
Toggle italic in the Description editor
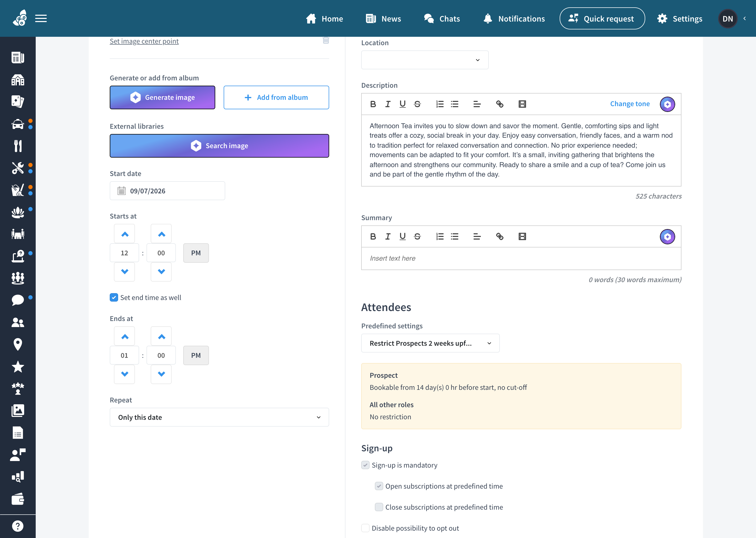tap(388, 104)
